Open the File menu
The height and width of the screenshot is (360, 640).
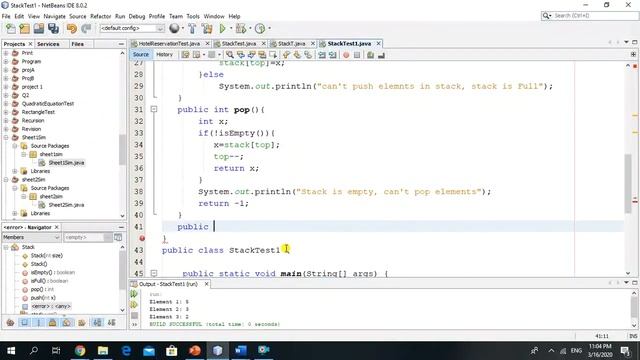[x=6, y=16]
